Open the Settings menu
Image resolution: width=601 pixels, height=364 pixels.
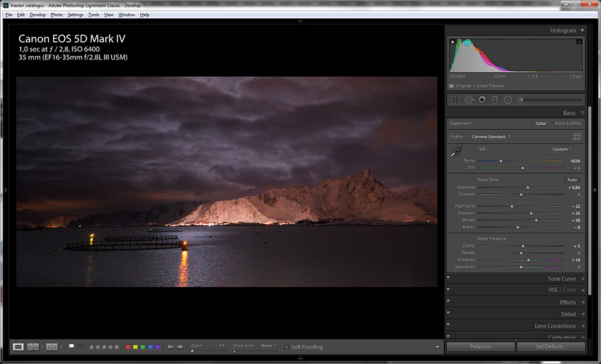point(75,15)
